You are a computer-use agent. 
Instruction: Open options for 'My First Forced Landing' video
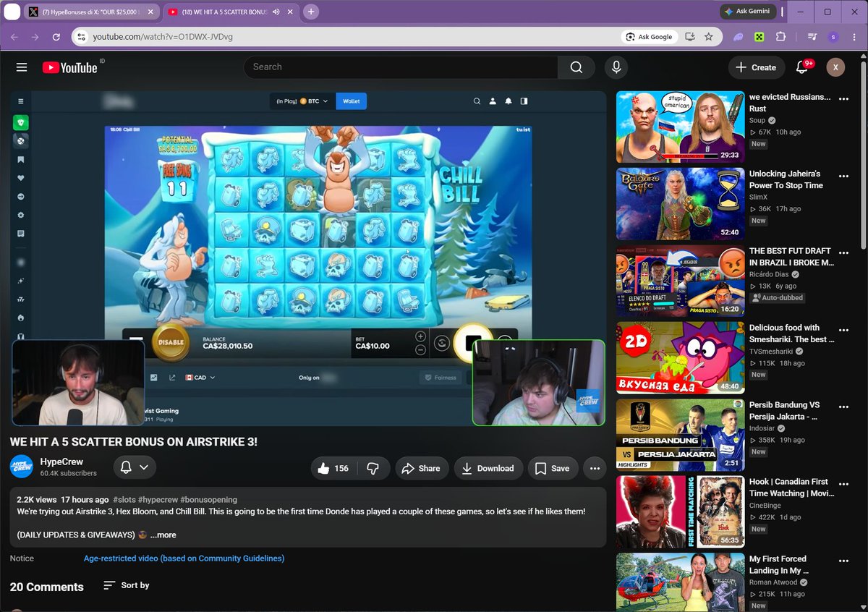(x=843, y=561)
